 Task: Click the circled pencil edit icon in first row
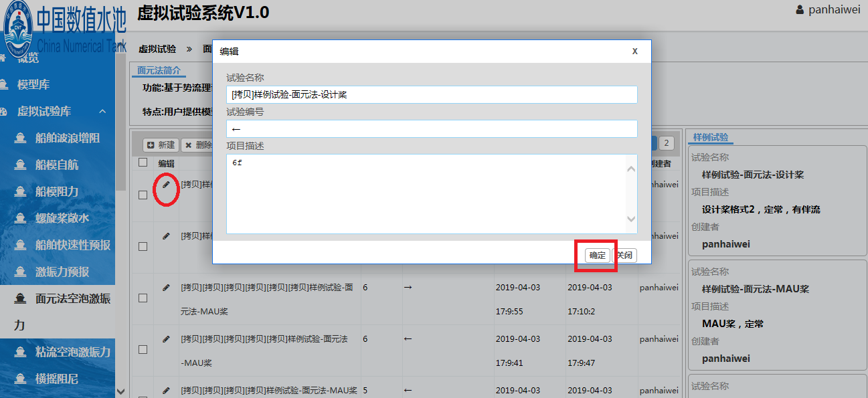point(166,185)
